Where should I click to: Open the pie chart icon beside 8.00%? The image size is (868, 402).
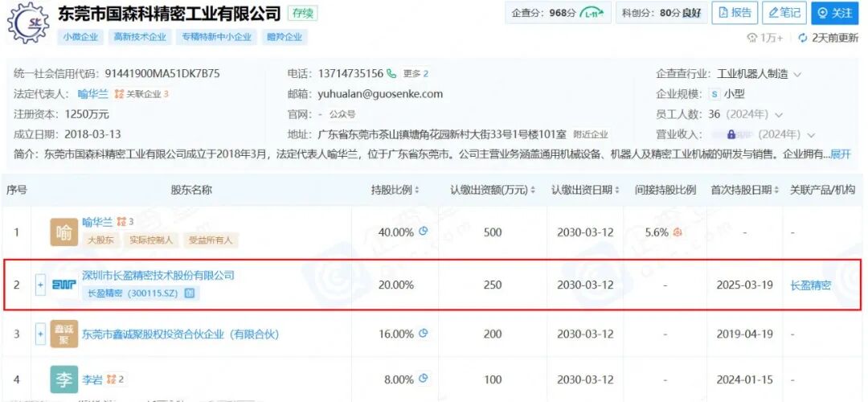coord(424,379)
